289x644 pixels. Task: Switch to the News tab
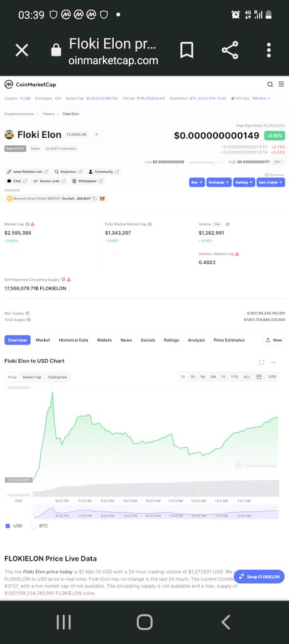(x=126, y=340)
